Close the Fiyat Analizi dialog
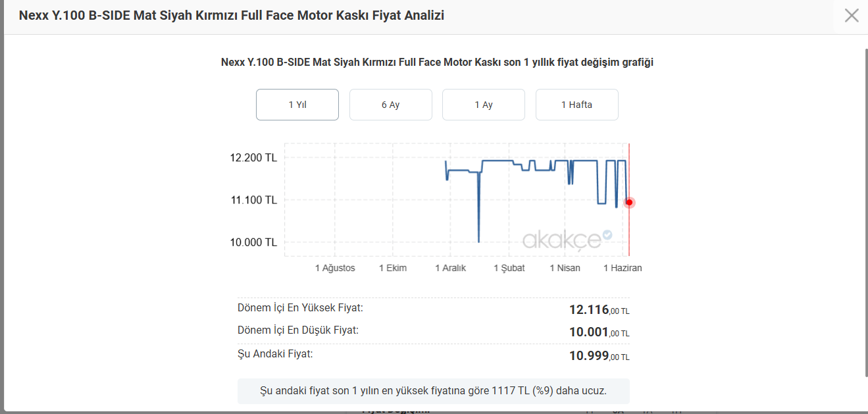 tap(852, 15)
